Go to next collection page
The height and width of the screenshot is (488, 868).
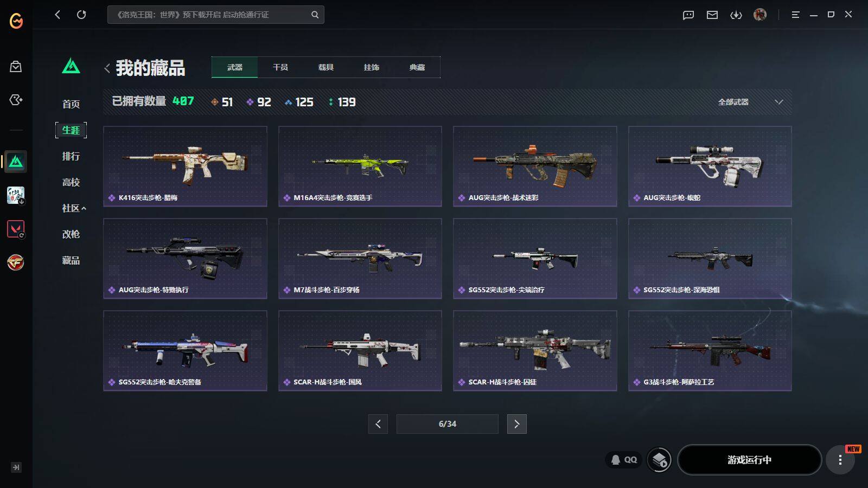point(516,424)
